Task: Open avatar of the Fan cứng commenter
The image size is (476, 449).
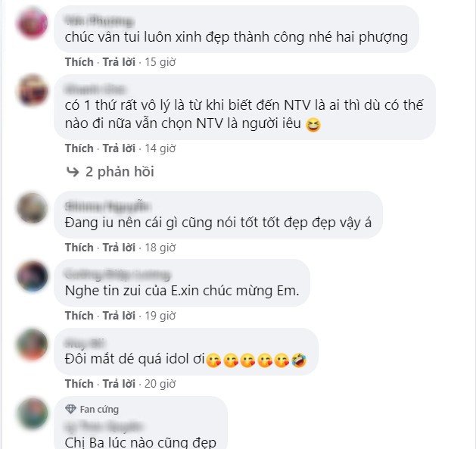Action: click(x=33, y=413)
